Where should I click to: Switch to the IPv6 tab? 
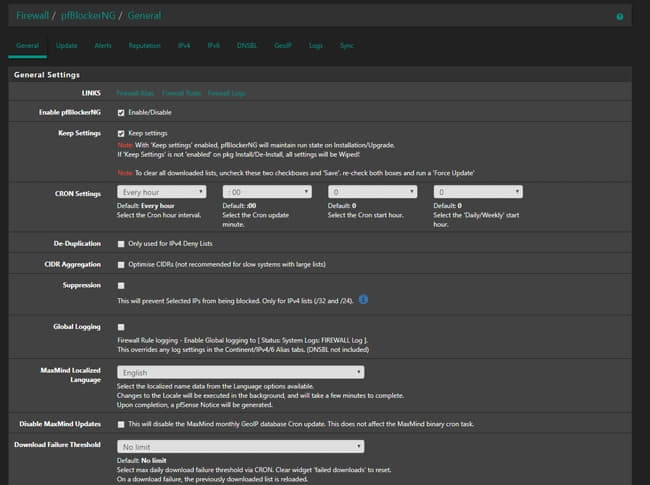(x=214, y=46)
